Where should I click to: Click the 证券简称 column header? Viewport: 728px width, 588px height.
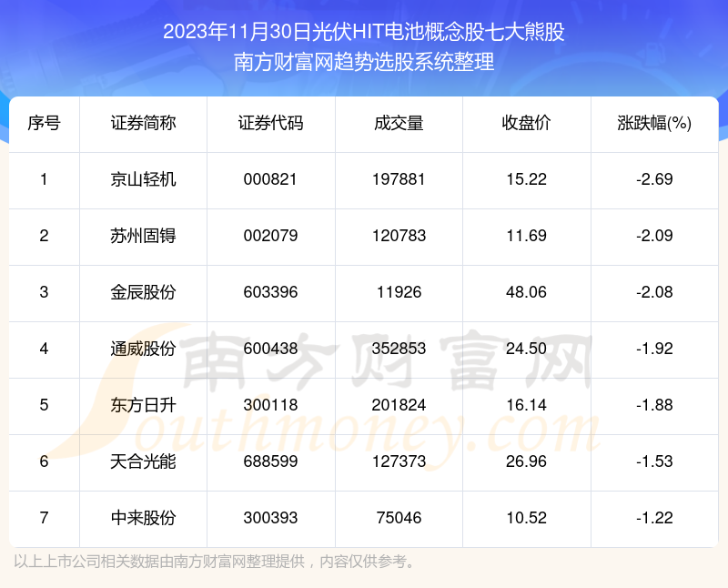[143, 124]
